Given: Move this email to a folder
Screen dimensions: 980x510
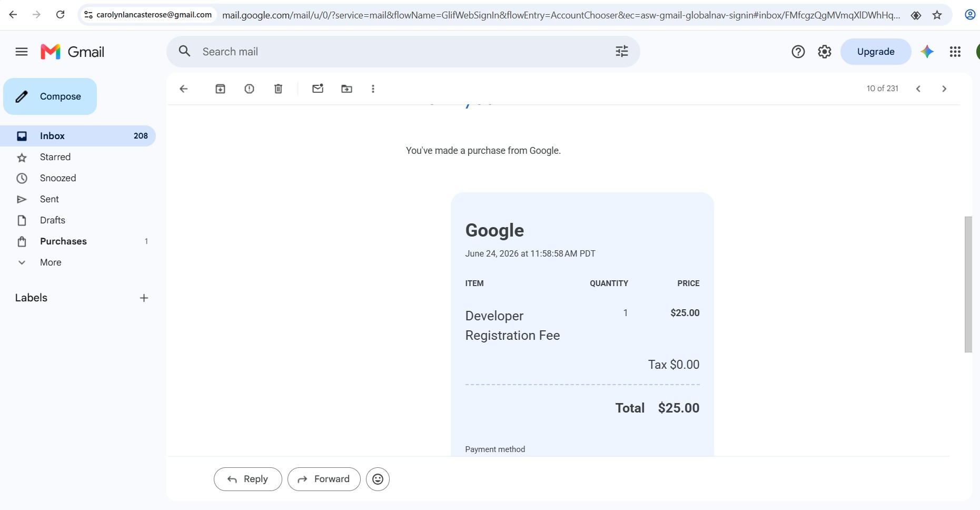Looking at the screenshot, I should click(x=347, y=89).
